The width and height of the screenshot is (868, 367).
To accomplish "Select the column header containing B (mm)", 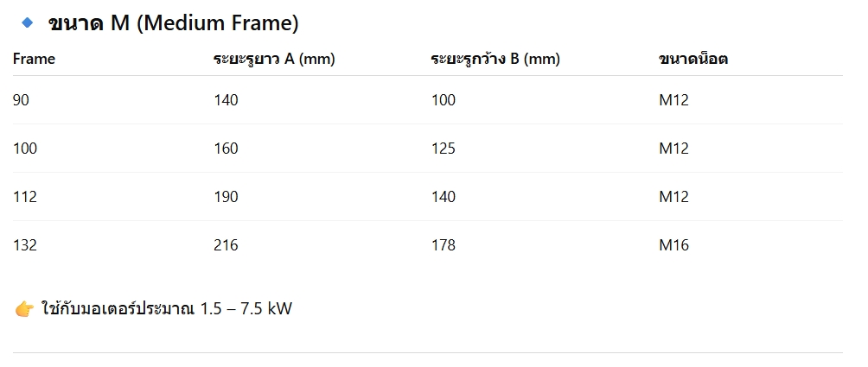I will pyautogui.click(x=495, y=59).
